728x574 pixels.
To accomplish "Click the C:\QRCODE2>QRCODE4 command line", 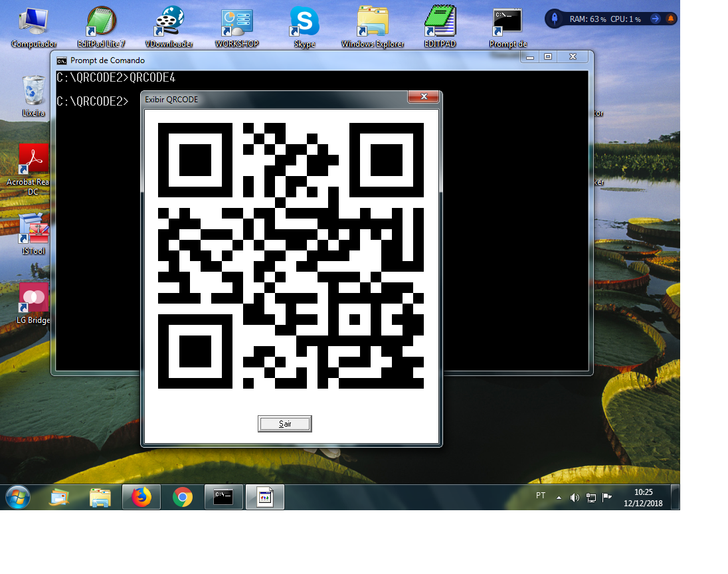I will pyautogui.click(x=116, y=78).
